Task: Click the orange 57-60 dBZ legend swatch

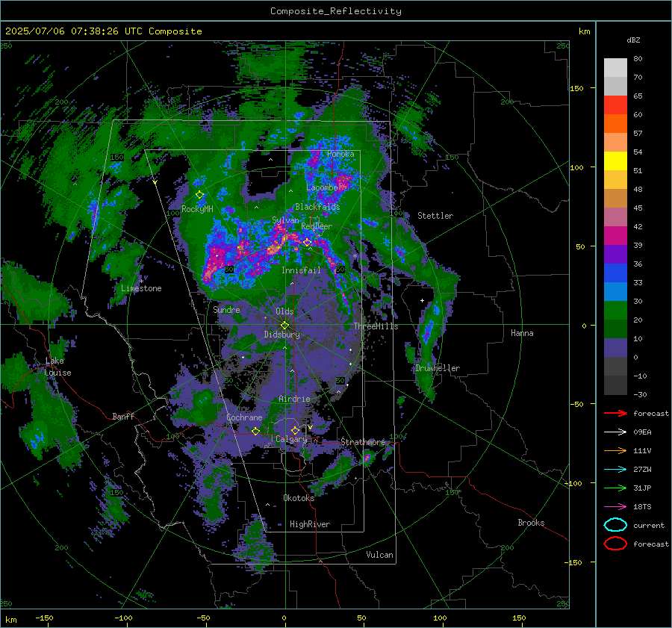Action: [615, 123]
